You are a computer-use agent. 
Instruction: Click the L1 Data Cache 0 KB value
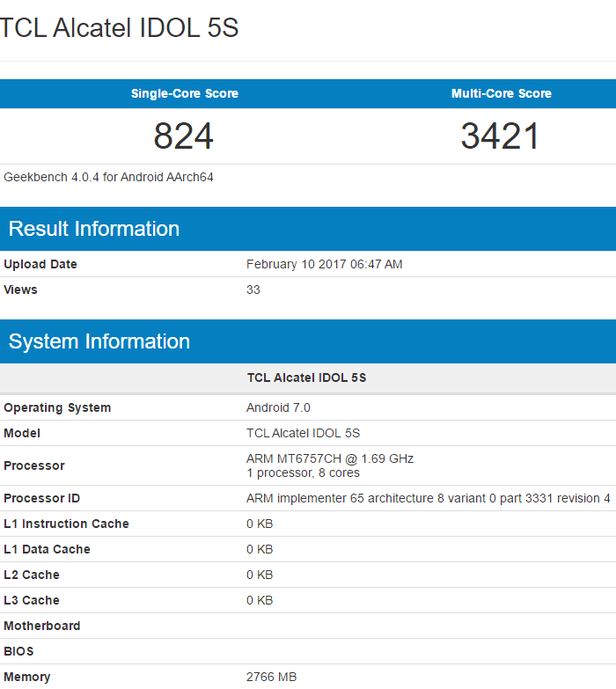260,549
